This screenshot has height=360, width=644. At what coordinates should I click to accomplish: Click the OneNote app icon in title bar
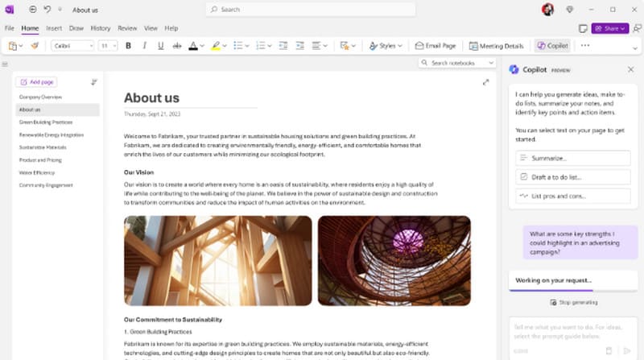[9, 10]
